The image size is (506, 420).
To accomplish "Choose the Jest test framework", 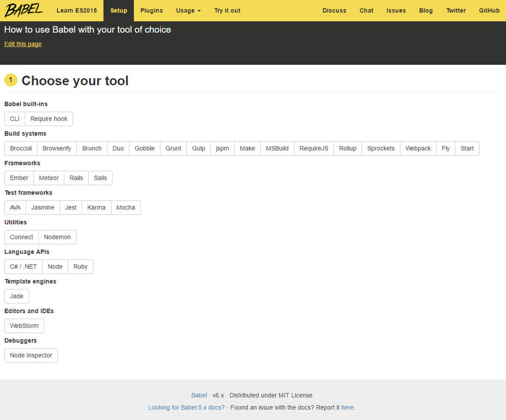I will [x=70, y=207].
